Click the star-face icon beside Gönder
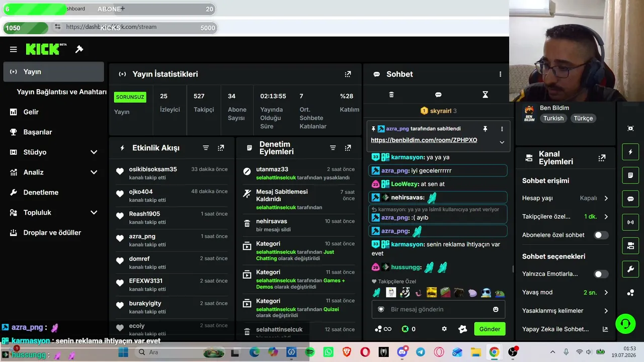This screenshot has width=644, height=362. [x=463, y=329]
